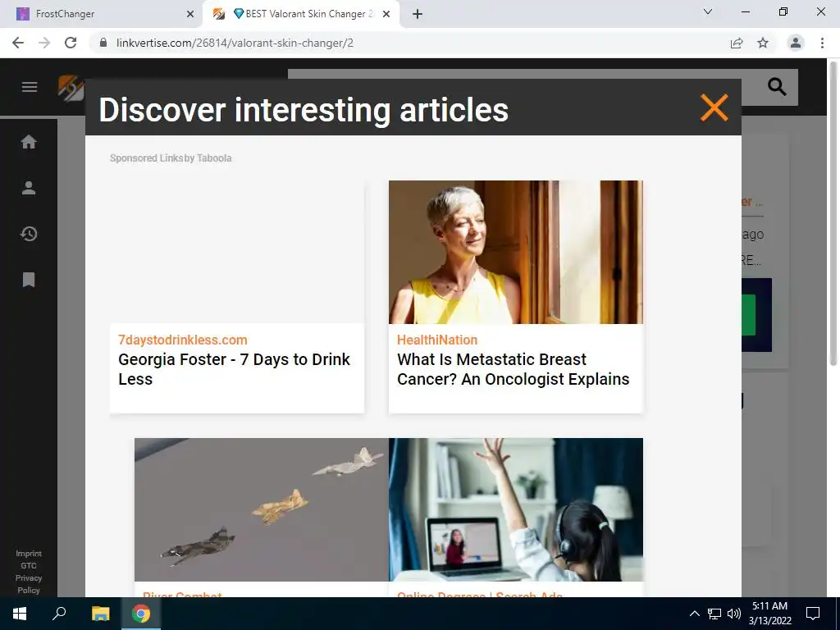Viewport: 840px width, 630px height.
Task: Select the BEST Valorant Skin Changer tab
Action: tap(301, 14)
